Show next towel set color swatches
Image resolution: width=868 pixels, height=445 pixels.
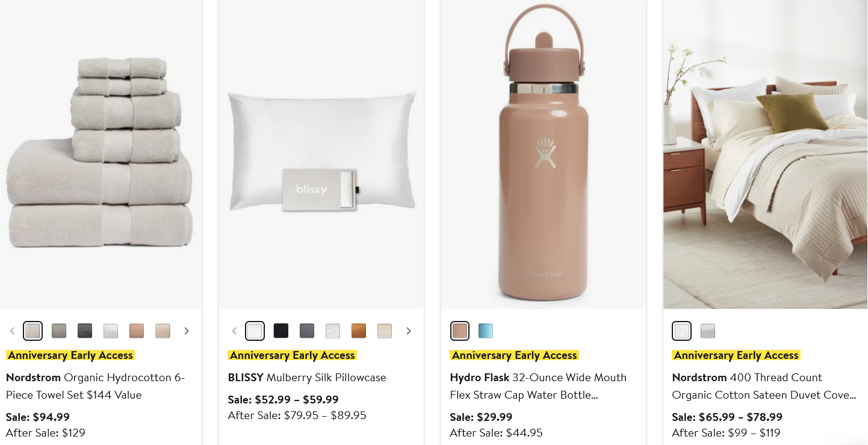click(187, 331)
